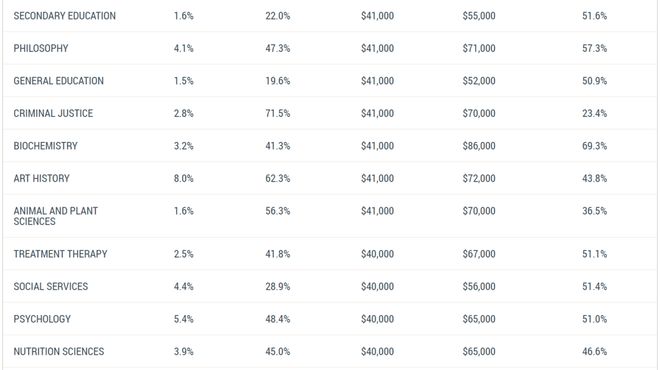Select the Secondary Education row label
The width and height of the screenshot is (660, 370).
(x=64, y=16)
